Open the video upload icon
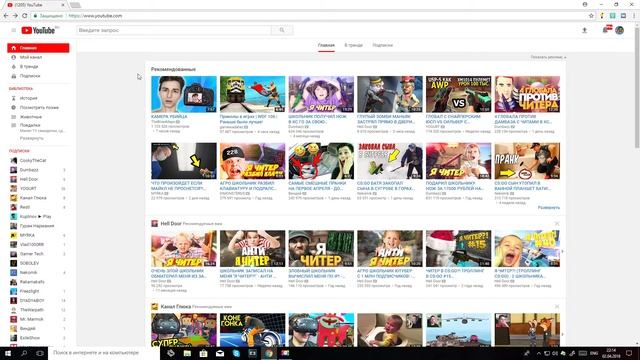The width and height of the screenshot is (640, 360). 584,30
